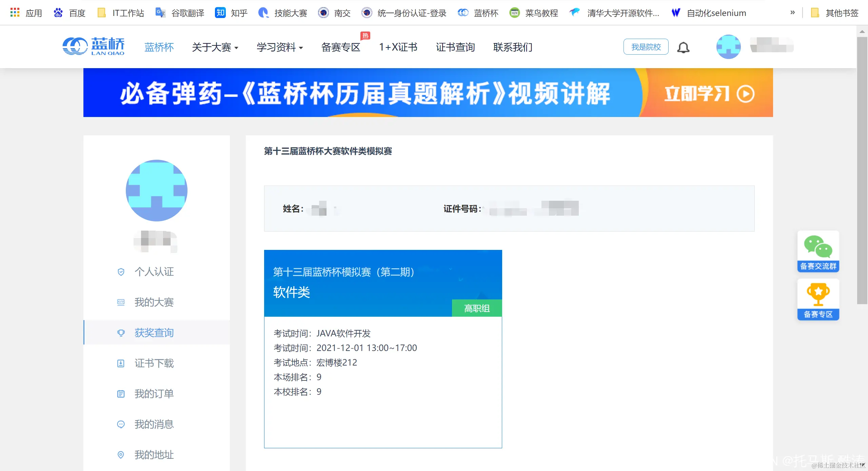868x471 pixels.
Task: Expand the 关于大赛 dropdown menu
Action: pos(215,47)
